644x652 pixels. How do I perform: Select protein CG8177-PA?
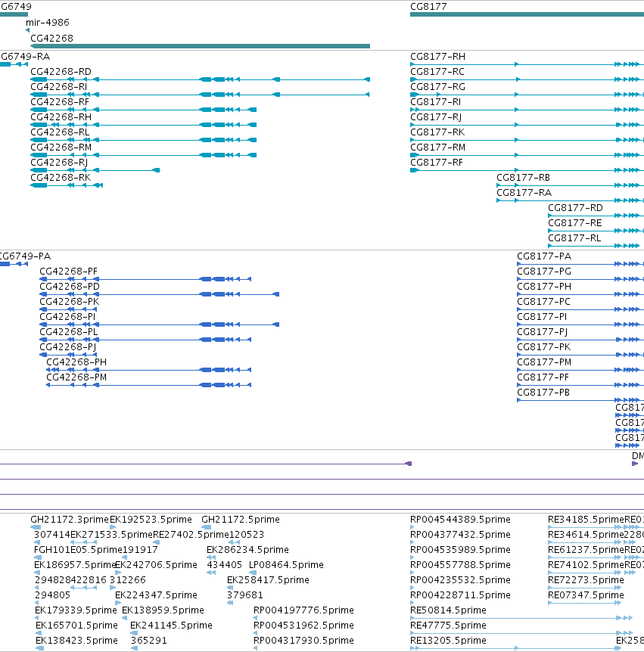point(544,256)
